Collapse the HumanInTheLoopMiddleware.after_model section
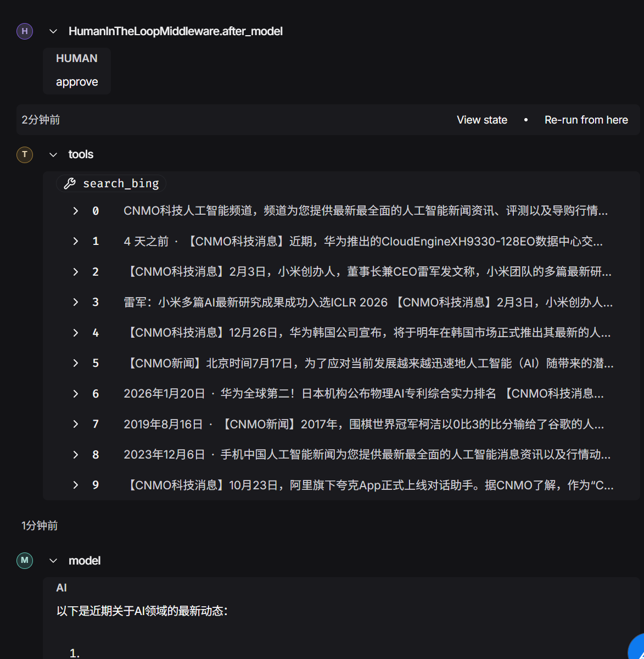This screenshot has height=659, width=644. point(53,31)
